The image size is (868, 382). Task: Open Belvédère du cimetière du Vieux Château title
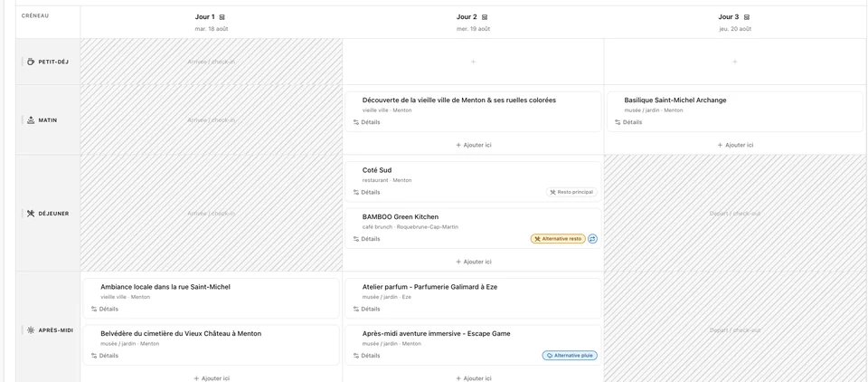point(181,334)
